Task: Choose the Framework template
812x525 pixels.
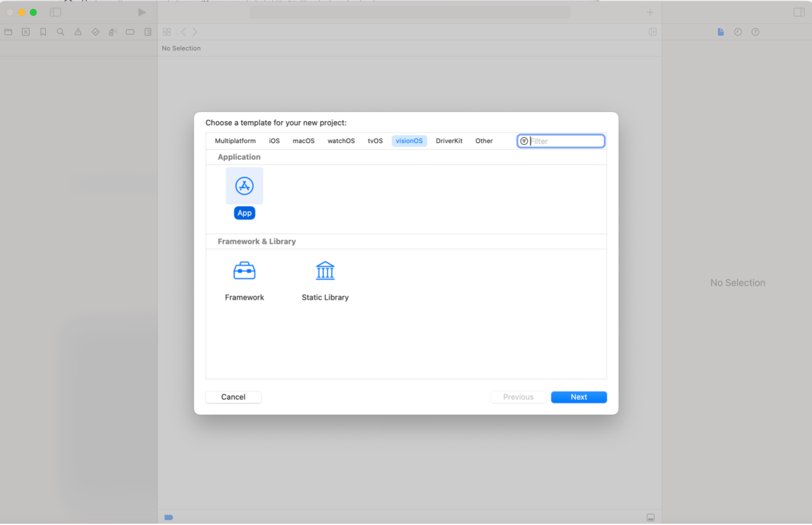Action: 244,271
